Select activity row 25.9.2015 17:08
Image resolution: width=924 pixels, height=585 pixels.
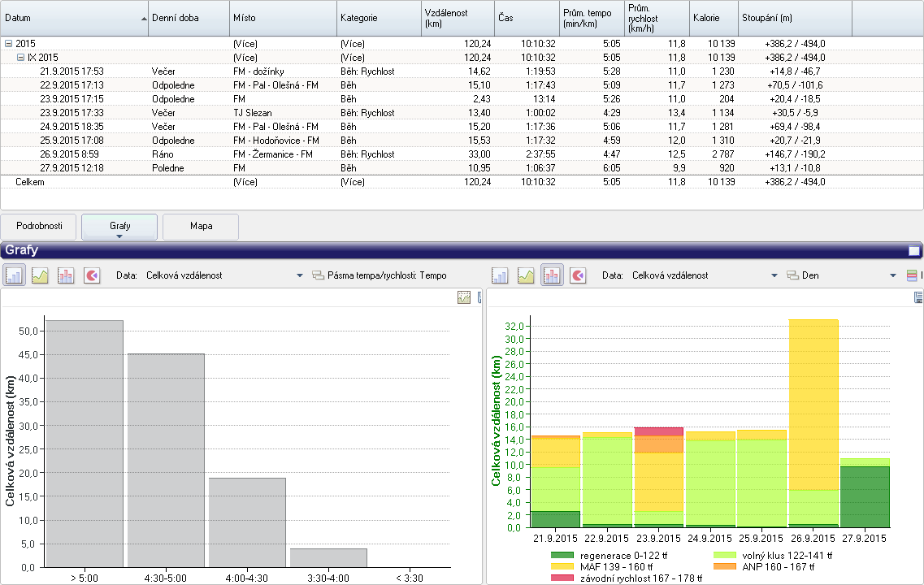[x=462, y=141]
